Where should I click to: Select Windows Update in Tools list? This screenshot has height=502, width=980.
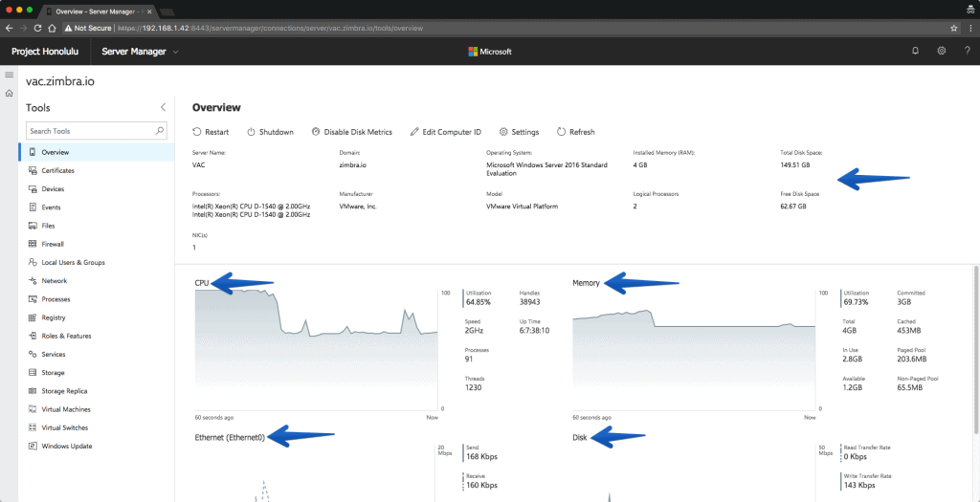tap(97, 446)
